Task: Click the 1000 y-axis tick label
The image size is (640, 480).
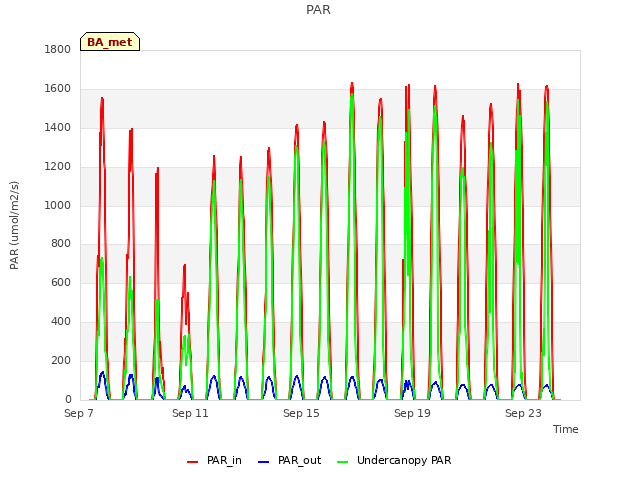Action: [x=58, y=205]
